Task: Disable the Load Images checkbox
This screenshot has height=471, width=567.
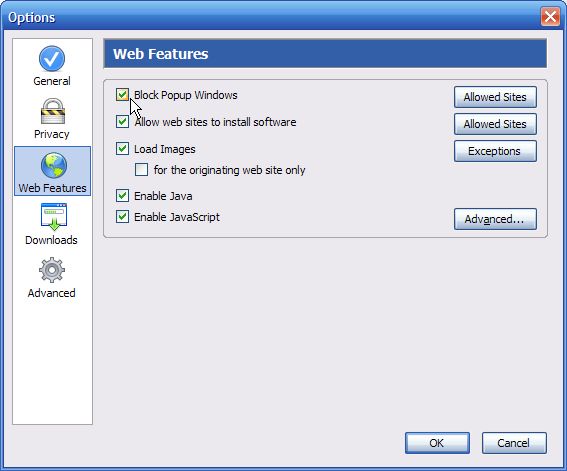Action: tap(122, 149)
